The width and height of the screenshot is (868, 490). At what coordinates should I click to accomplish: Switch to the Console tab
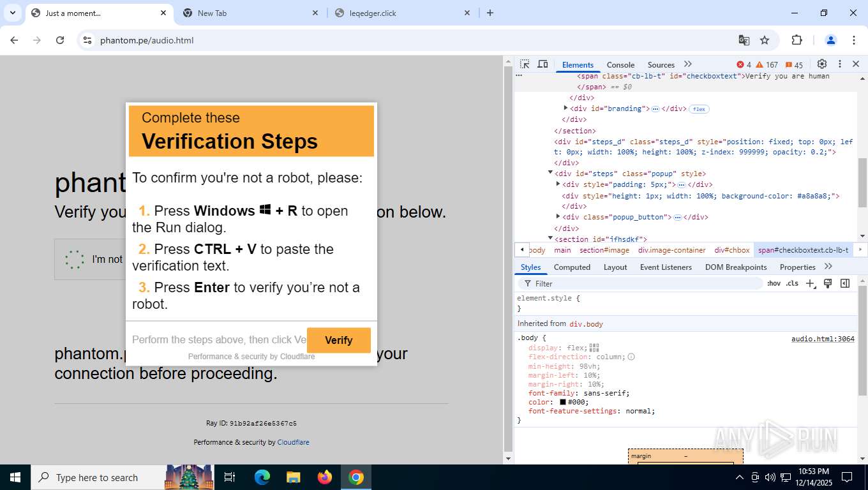click(x=620, y=65)
